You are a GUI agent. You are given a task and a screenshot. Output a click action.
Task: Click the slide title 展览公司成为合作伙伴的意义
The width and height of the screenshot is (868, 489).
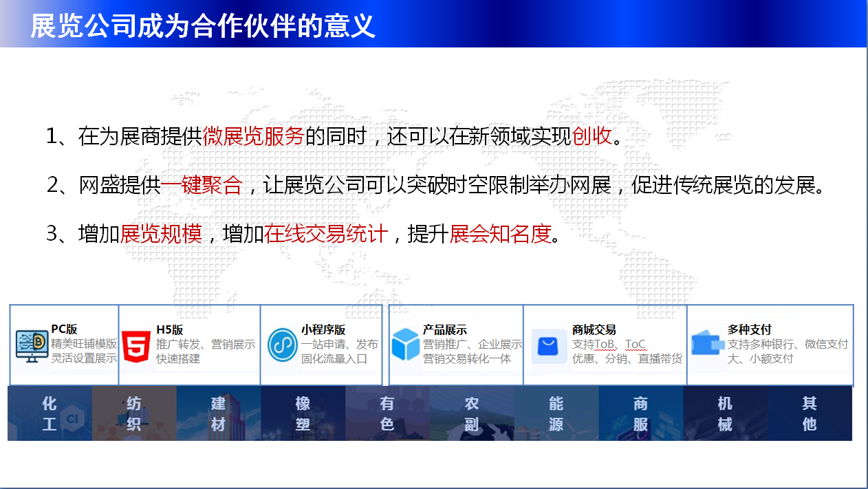(x=203, y=26)
